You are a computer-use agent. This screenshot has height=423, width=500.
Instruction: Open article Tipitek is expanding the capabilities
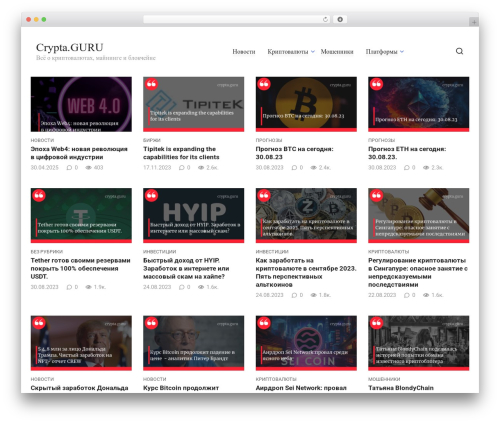pos(181,153)
